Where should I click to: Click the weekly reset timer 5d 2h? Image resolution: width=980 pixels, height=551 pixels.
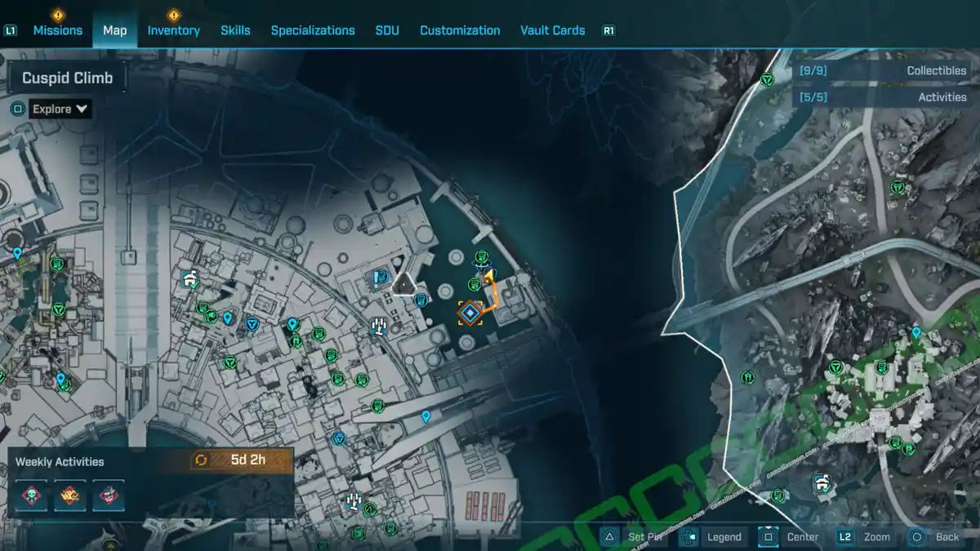[241, 460]
